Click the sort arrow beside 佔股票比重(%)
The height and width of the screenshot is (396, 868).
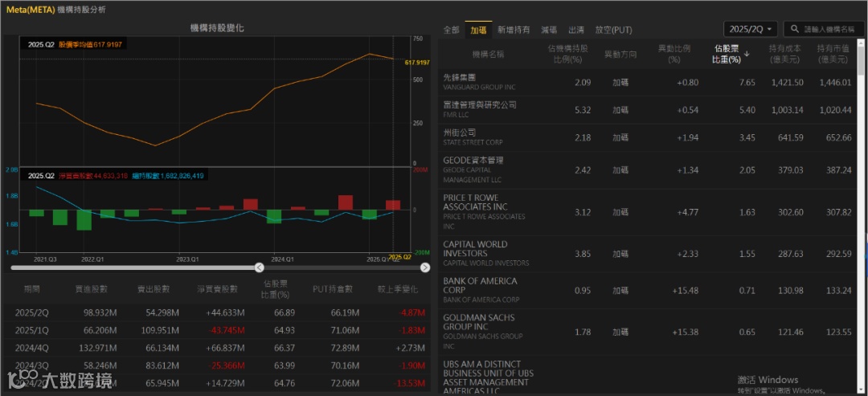pyautogui.click(x=747, y=54)
